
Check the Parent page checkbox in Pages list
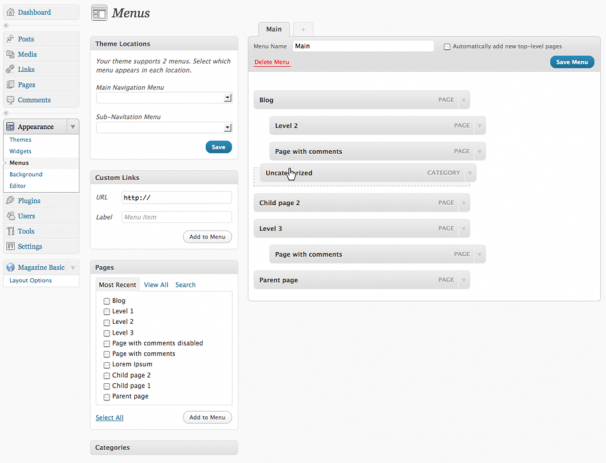tap(107, 397)
